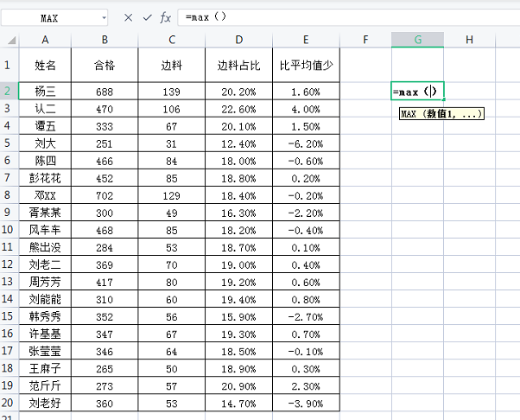Click the name cell 刘能能
520x420 pixels.
[45, 299]
